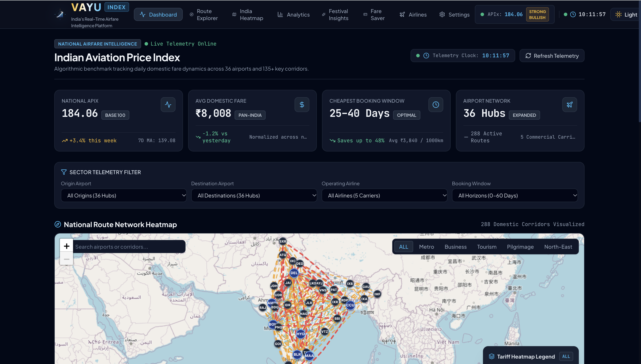The image size is (641, 364).
Task: Click the HYD airport marker on the map
Action: 300,334
